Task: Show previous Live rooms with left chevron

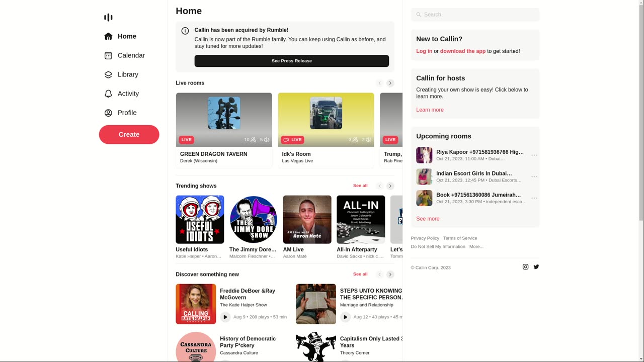Action: tap(380, 83)
